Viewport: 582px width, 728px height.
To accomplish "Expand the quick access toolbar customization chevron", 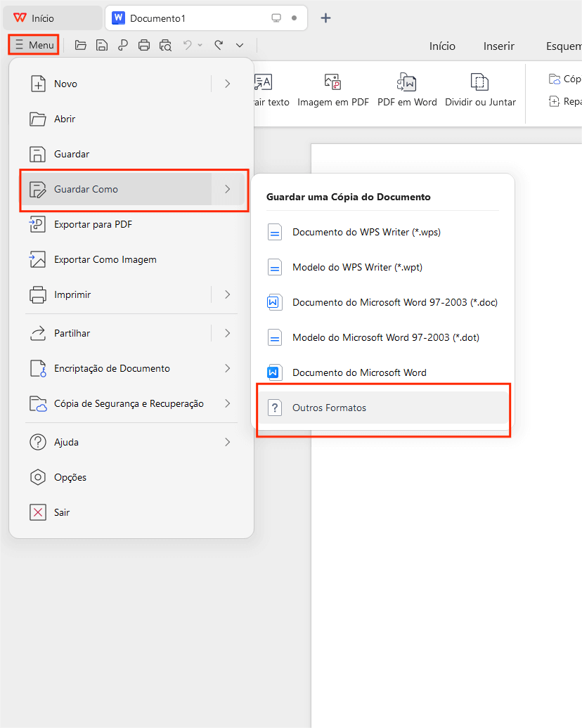I will point(240,45).
